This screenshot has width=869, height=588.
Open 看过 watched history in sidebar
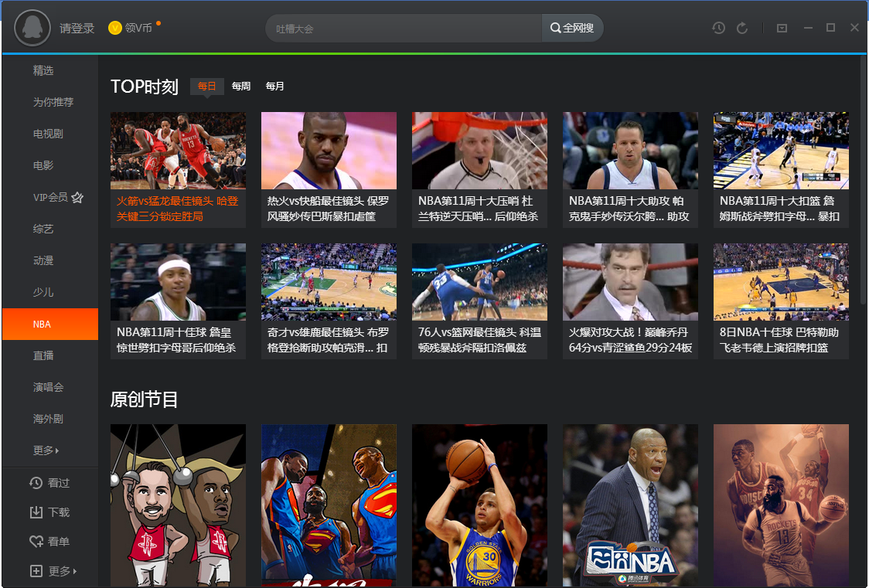[50, 483]
